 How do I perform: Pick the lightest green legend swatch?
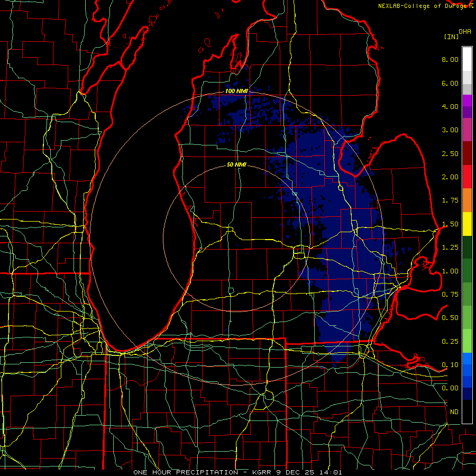(x=467, y=341)
